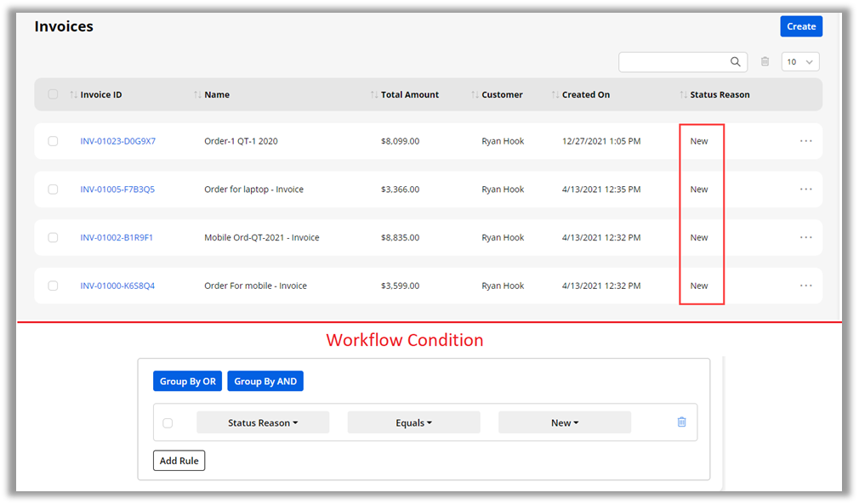Open the Status Reason field dropdown

(263, 423)
